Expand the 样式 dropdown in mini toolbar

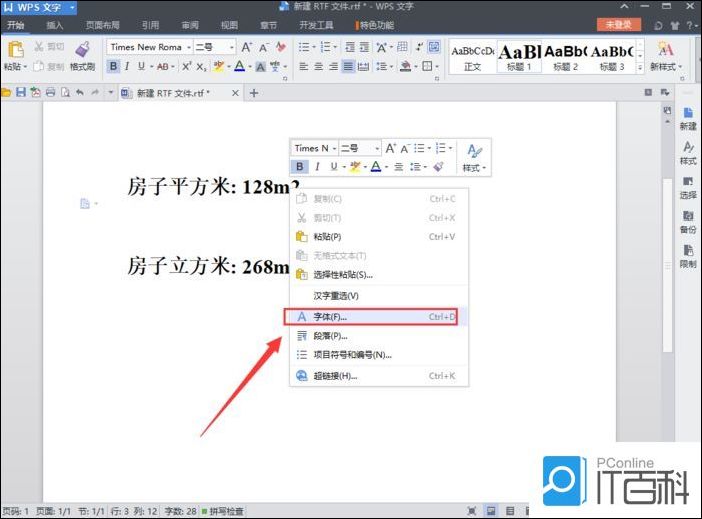click(x=474, y=168)
